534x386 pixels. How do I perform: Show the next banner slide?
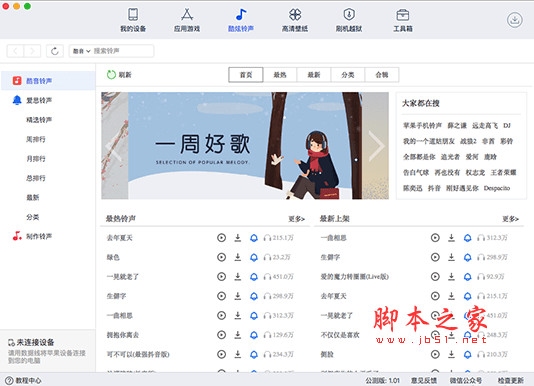click(376, 146)
